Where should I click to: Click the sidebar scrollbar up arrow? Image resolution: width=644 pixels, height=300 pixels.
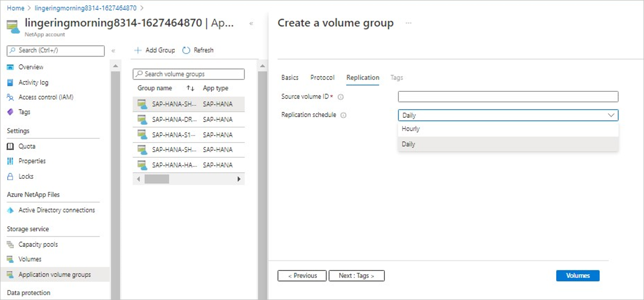click(116, 66)
